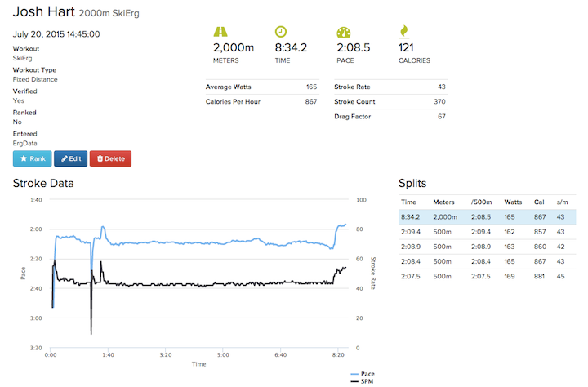
Task: Open the Edit workout button
Action: coord(69,158)
